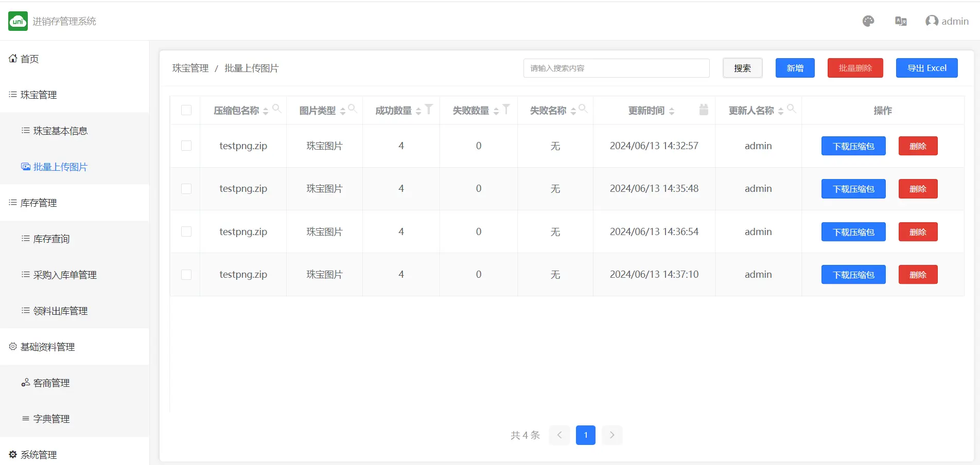
Task: Open 采购入库单管理 menu item
Action: tap(75, 275)
